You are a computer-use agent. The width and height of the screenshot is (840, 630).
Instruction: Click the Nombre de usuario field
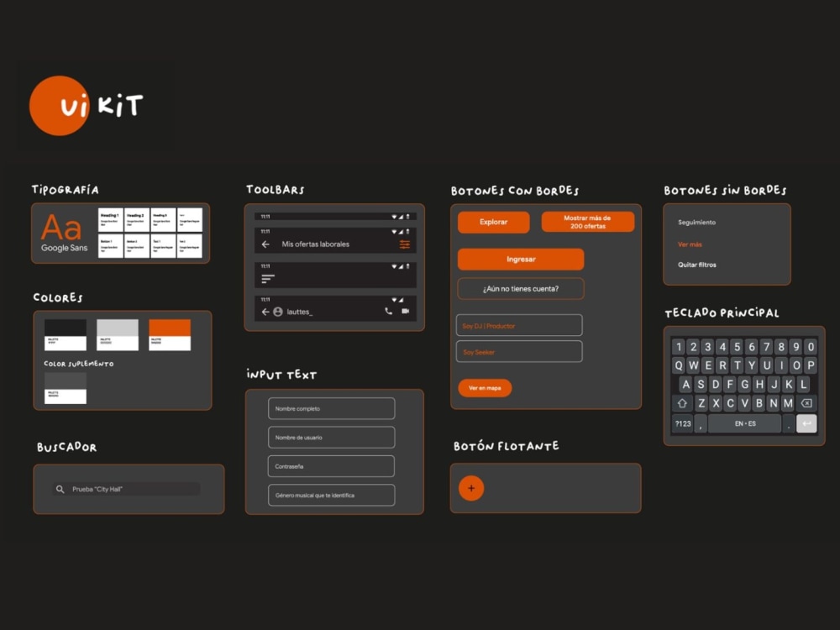click(331, 438)
